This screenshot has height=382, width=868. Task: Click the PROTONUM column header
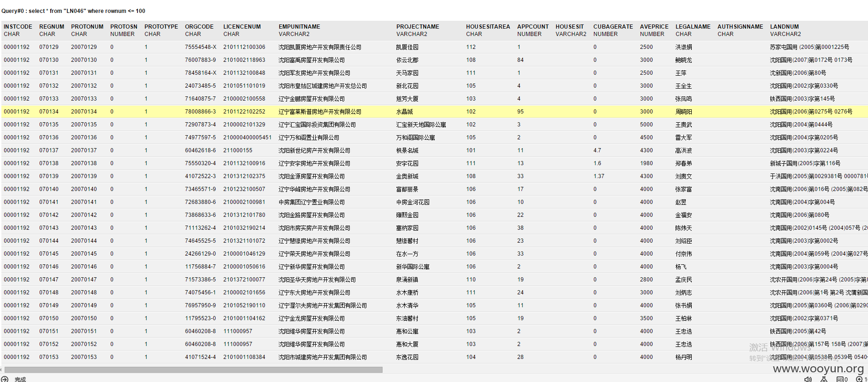(x=87, y=27)
